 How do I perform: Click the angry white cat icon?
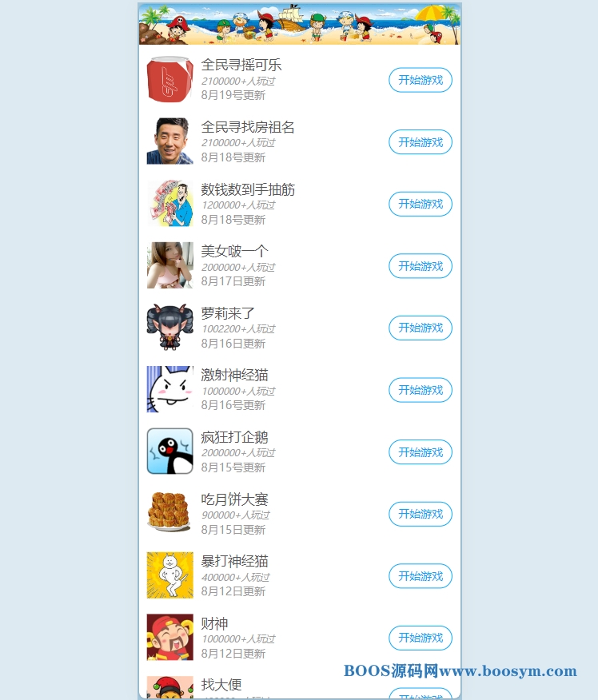(x=169, y=389)
